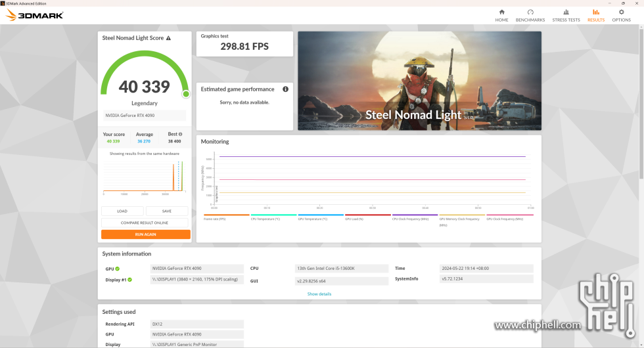Click the score distribution chart
The height and width of the screenshot is (348, 644).
(145, 177)
